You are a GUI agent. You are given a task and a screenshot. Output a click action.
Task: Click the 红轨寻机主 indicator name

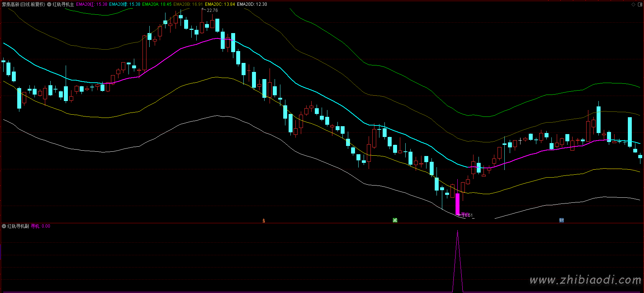coord(64,4)
